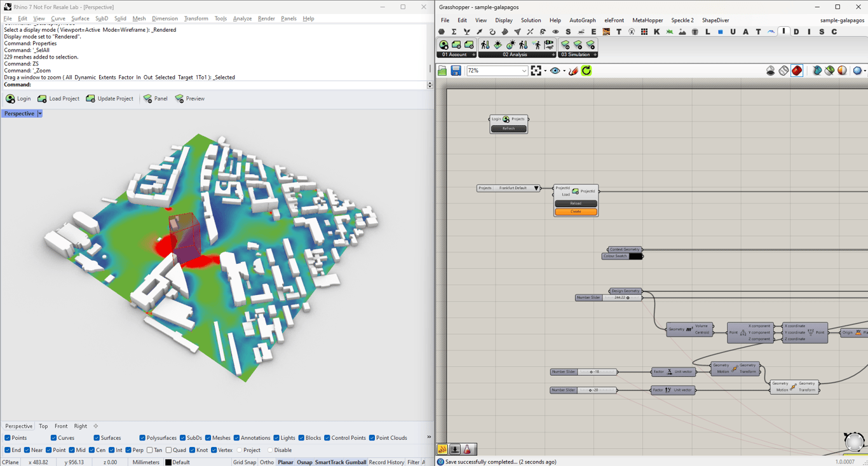Switch to the Top viewport tab
The height and width of the screenshot is (466, 868).
pyautogui.click(x=43, y=426)
